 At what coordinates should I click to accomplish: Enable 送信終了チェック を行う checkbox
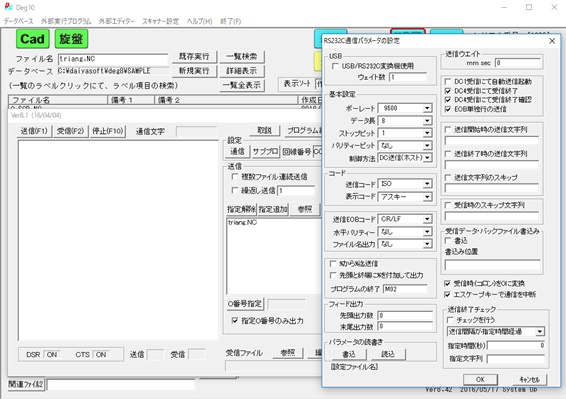pyautogui.click(x=450, y=320)
